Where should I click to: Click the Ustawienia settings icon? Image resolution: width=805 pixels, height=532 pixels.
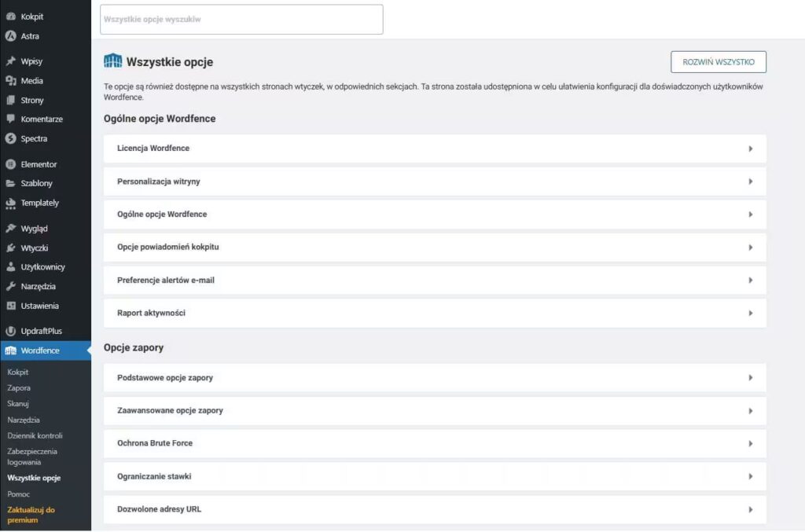click(x=11, y=306)
